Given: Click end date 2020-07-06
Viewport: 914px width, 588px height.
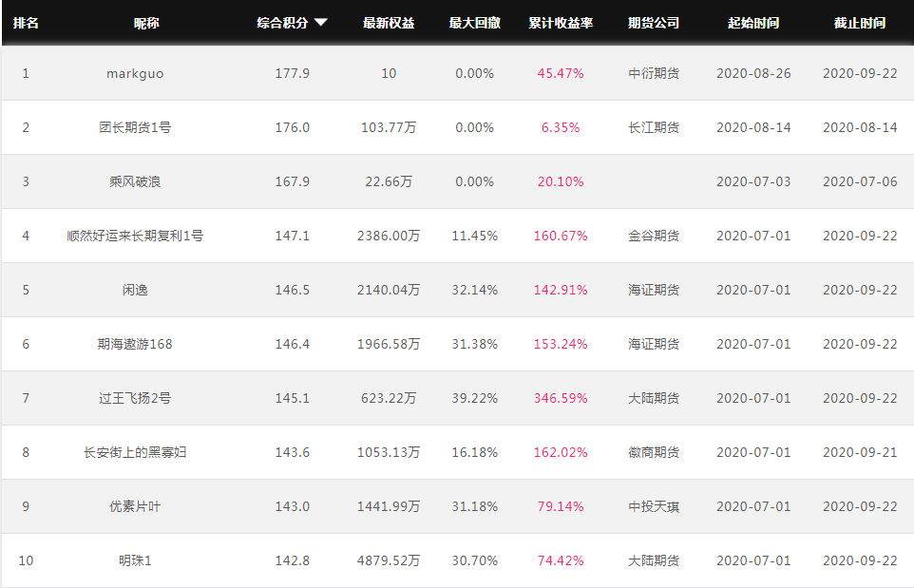Looking at the screenshot, I should tap(860, 181).
